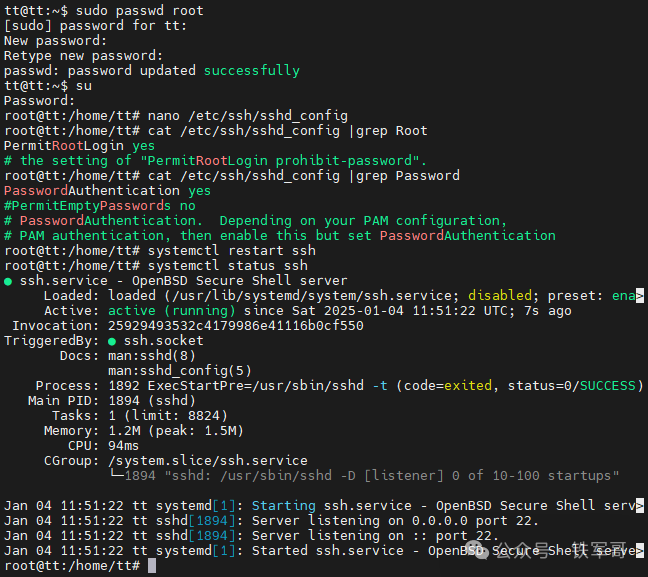
Task: Click the "grep Root" command line
Action: pos(216,131)
